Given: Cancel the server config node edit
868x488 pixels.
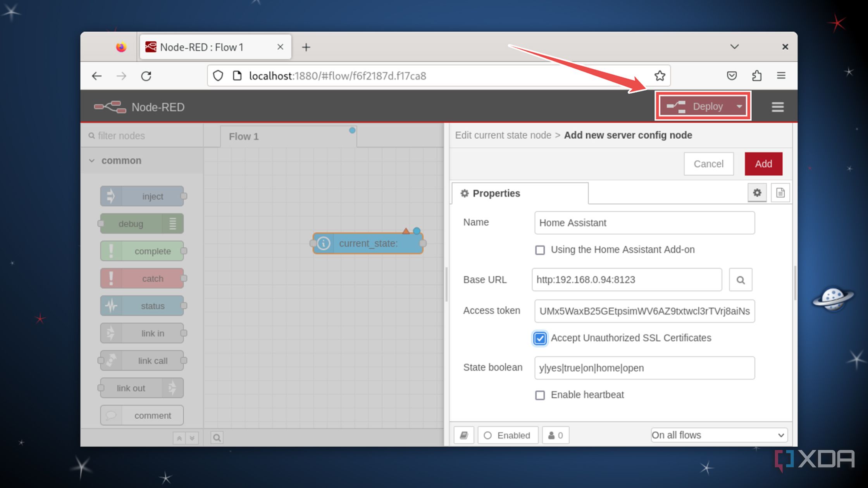Looking at the screenshot, I should pos(708,163).
